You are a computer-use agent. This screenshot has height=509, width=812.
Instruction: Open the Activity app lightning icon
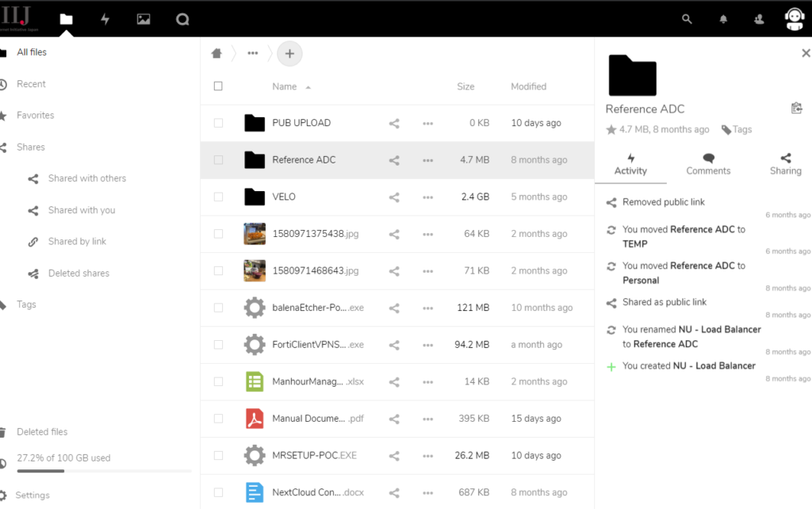pyautogui.click(x=105, y=19)
